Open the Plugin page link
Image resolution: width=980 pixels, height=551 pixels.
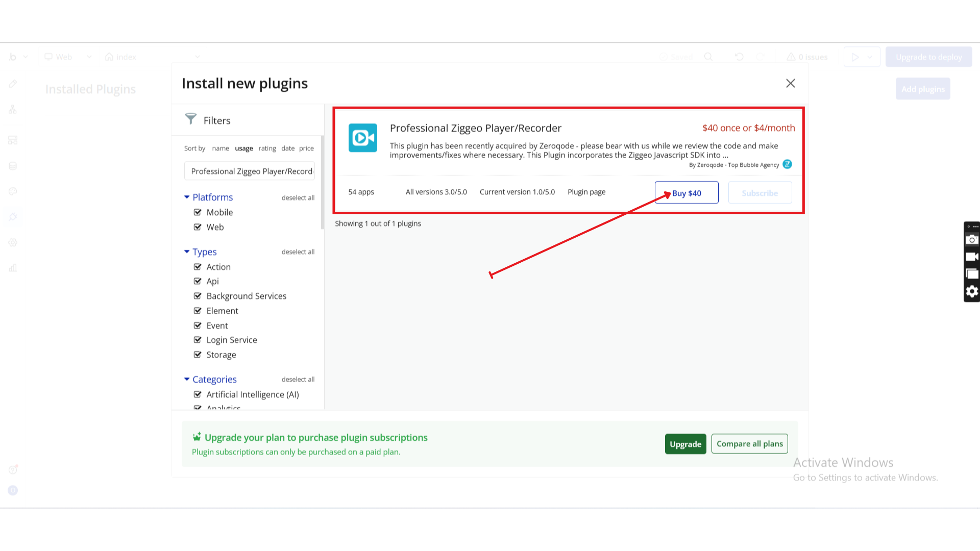pos(586,192)
